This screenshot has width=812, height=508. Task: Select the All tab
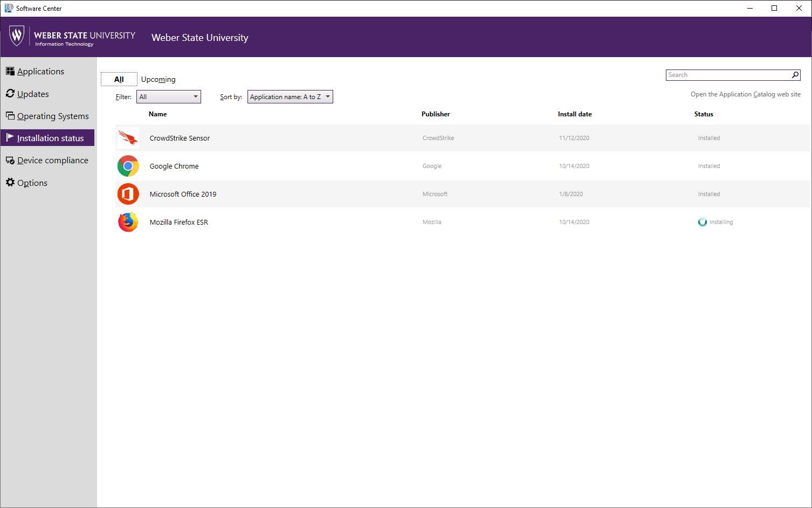pos(119,79)
